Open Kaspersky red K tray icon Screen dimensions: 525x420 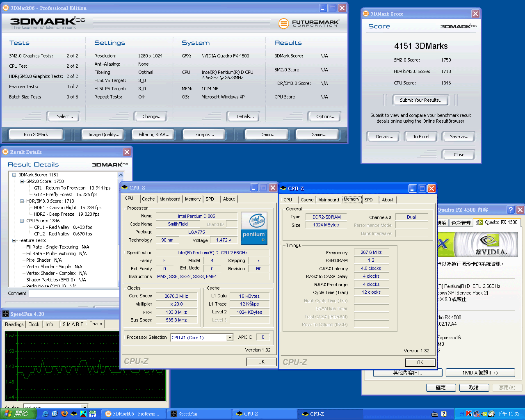(469, 414)
